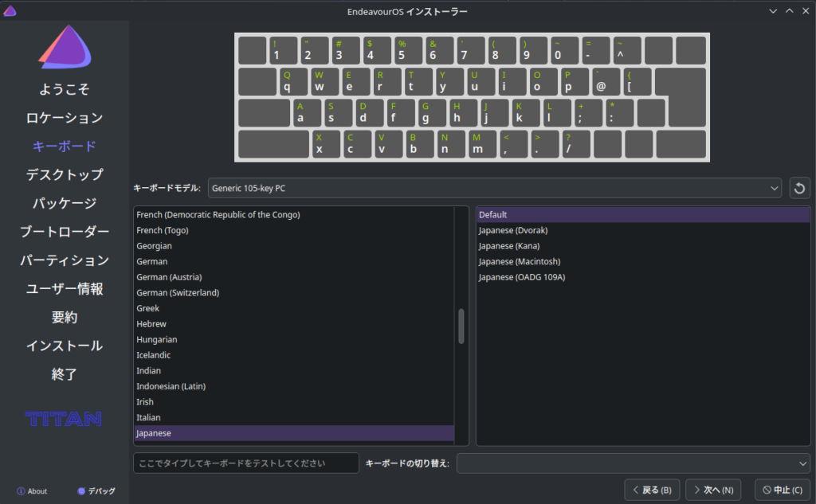Click the layout list scrollbar handle
The height and width of the screenshot is (504, 816).
[461, 326]
